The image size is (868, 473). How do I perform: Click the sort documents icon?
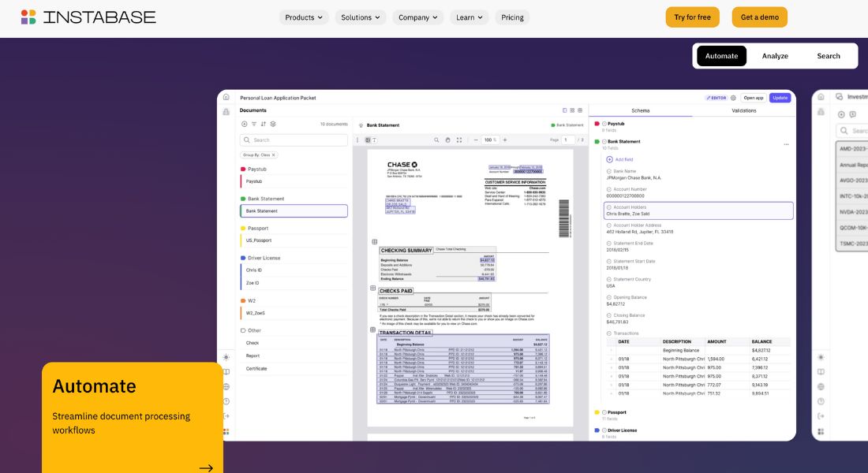pos(264,124)
